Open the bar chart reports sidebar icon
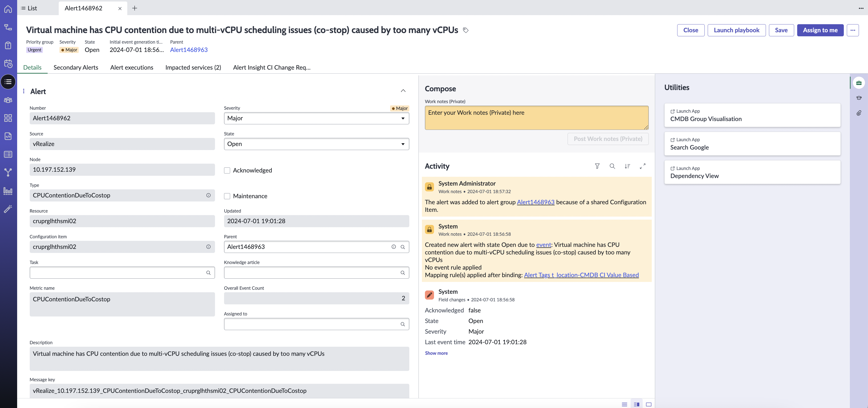 (8, 191)
